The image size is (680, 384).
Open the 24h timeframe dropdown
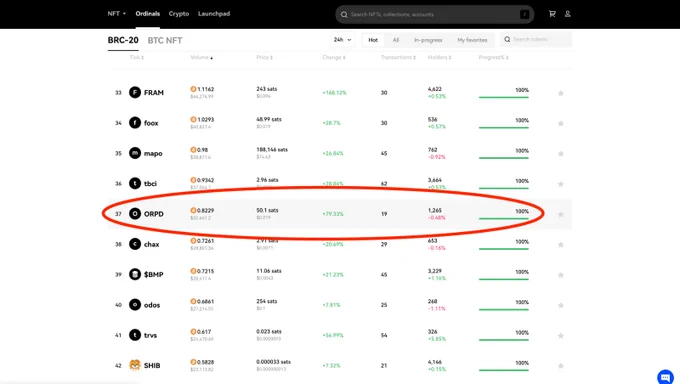[x=342, y=39]
